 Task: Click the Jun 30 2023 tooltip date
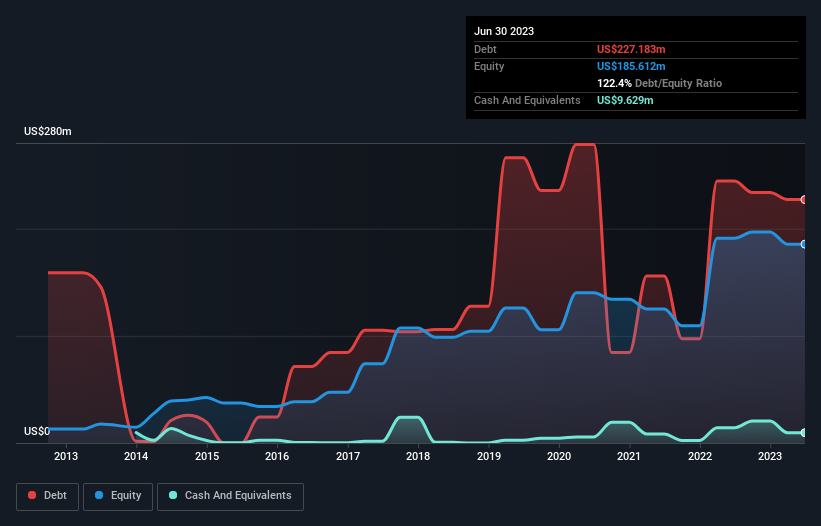(504, 31)
